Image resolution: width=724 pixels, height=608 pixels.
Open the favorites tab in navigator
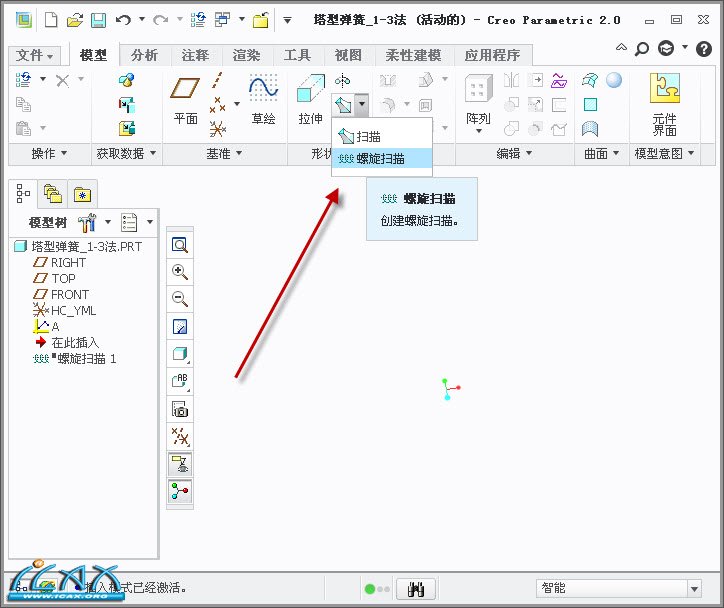[82, 194]
